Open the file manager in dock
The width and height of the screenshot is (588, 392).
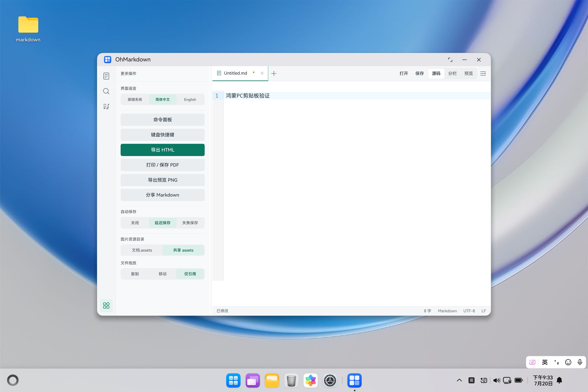point(272,381)
